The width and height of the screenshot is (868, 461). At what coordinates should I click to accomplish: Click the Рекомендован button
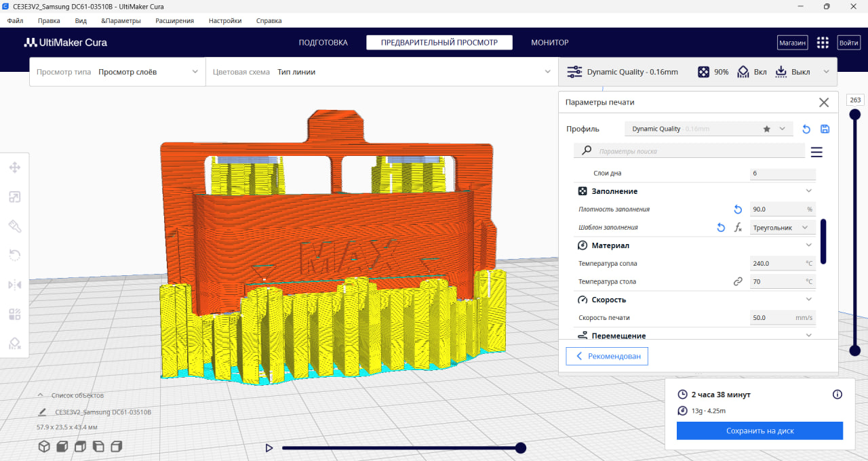[607, 356]
